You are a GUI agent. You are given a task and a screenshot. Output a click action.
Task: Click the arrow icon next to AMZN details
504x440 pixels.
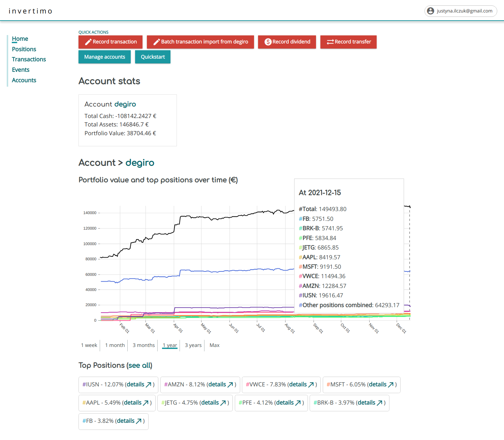[230, 385]
